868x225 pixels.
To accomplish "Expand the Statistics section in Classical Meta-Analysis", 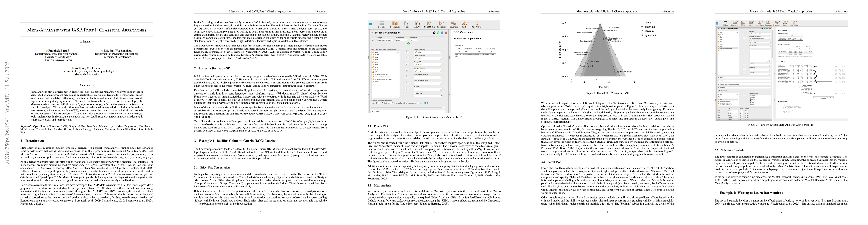I will pyautogui.click(x=722, y=81).
